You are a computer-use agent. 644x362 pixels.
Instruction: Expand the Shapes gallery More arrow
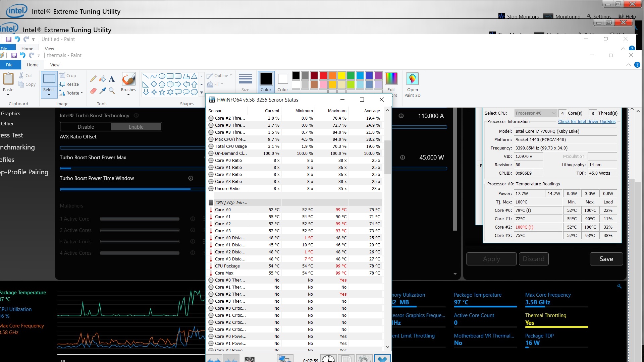(x=202, y=92)
